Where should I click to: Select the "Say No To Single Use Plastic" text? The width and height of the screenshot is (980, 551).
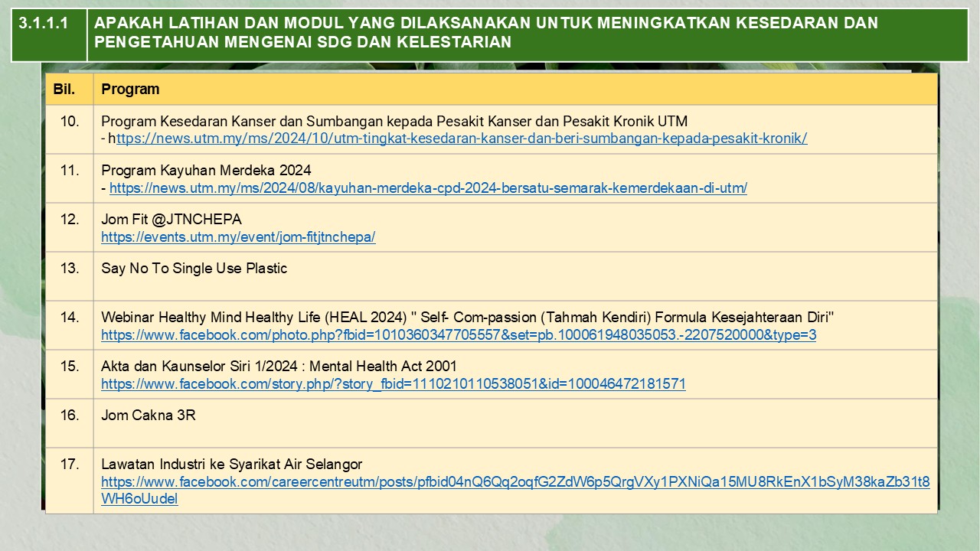(x=194, y=269)
